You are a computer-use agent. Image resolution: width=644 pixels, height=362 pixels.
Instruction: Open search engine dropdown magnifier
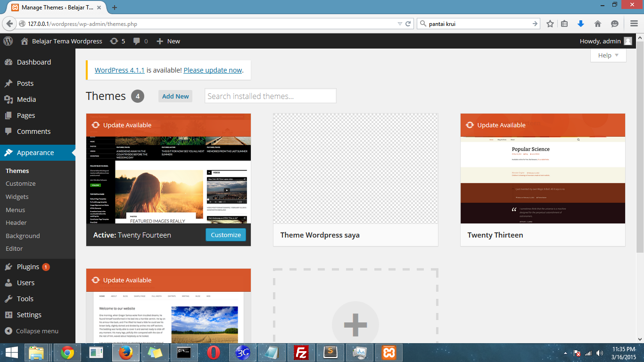[422, 24]
